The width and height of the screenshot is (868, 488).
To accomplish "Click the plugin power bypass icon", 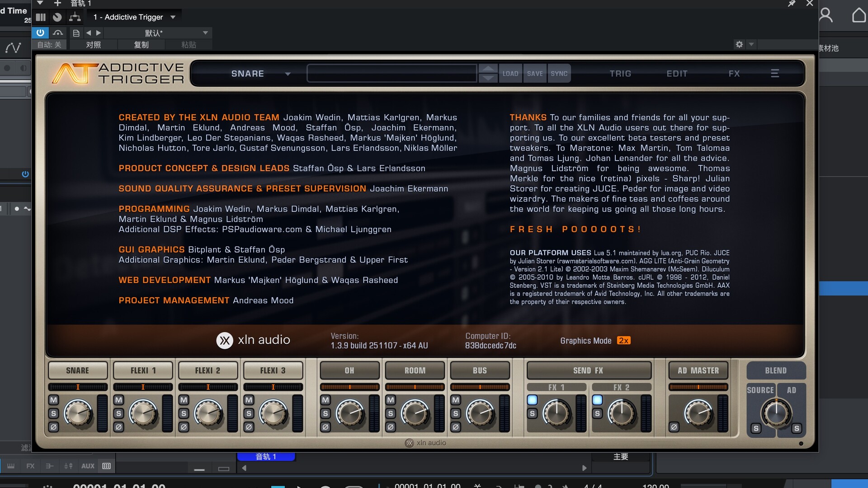I will pos(40,33).
